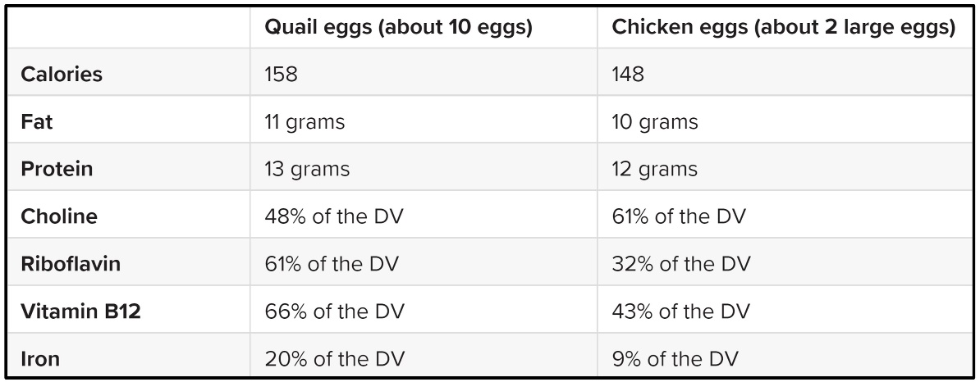The image size is (980, 382).
Task: Click the 32% of the DV riboflavin cell
Action: [x=681, y=265]
